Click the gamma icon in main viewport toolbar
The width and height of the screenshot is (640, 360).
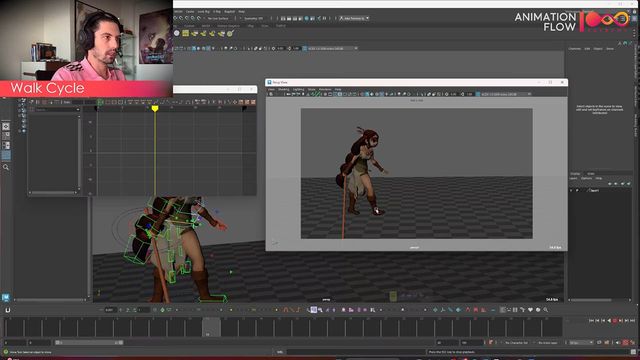tap(289, 48)
